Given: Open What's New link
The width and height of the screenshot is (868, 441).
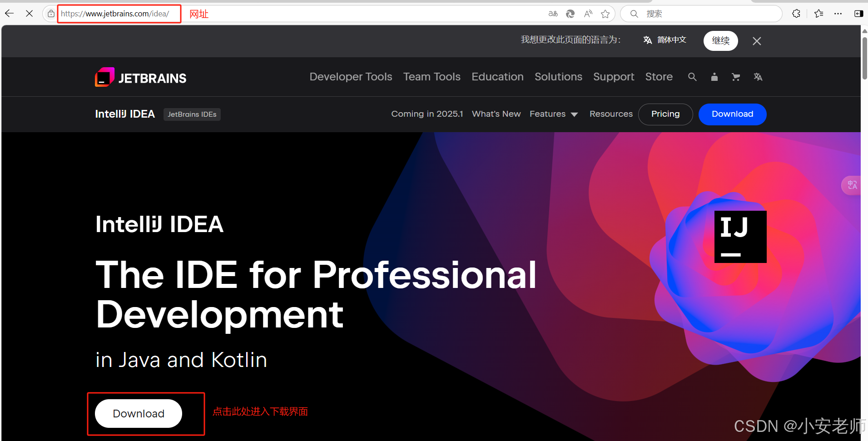Looking at the screenshot, I should click(x=496, y=114).
